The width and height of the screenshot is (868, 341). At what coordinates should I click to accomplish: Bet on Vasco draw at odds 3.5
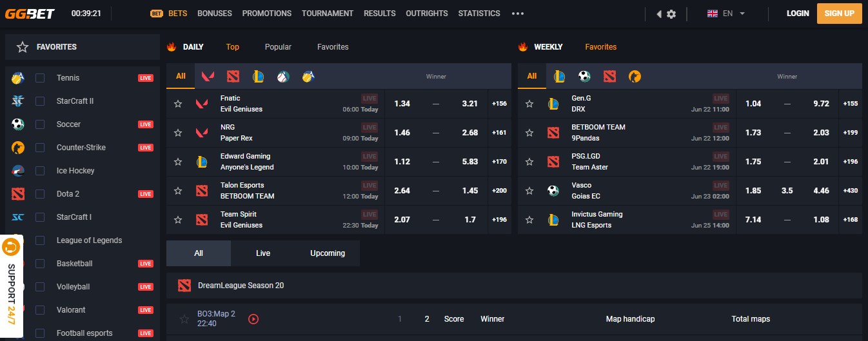click(787, 191)
